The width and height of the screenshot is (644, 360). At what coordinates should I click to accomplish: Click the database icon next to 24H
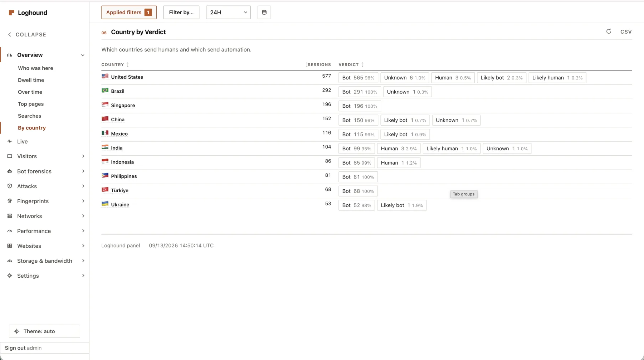(264, 13)
